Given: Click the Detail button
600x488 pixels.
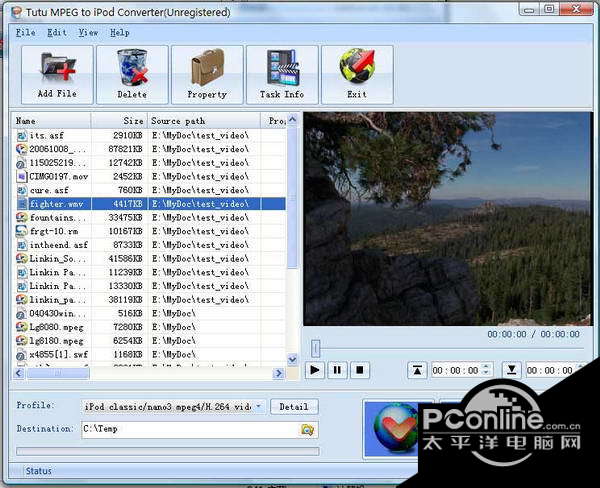Looking at the screenshot, I should (x=294, y=406).
